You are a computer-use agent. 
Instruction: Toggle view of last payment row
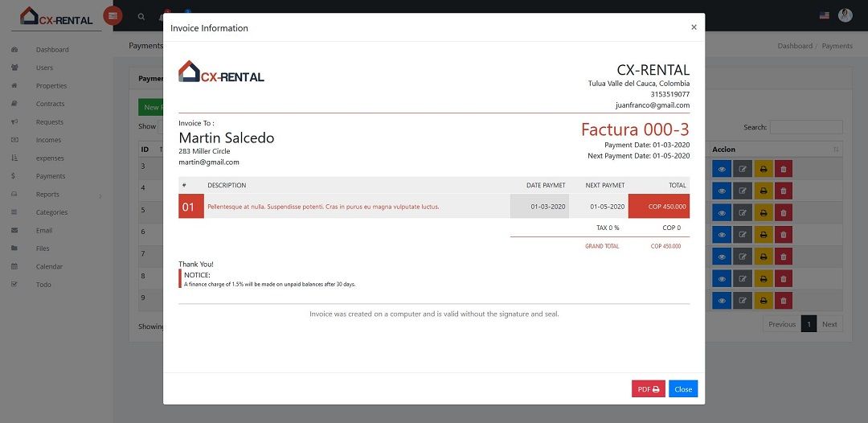tap(721, 300)
